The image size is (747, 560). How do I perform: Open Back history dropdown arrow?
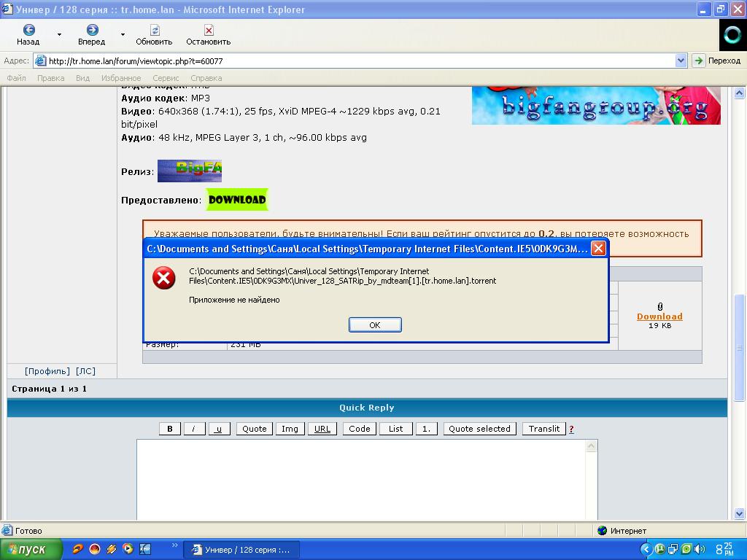60,34
